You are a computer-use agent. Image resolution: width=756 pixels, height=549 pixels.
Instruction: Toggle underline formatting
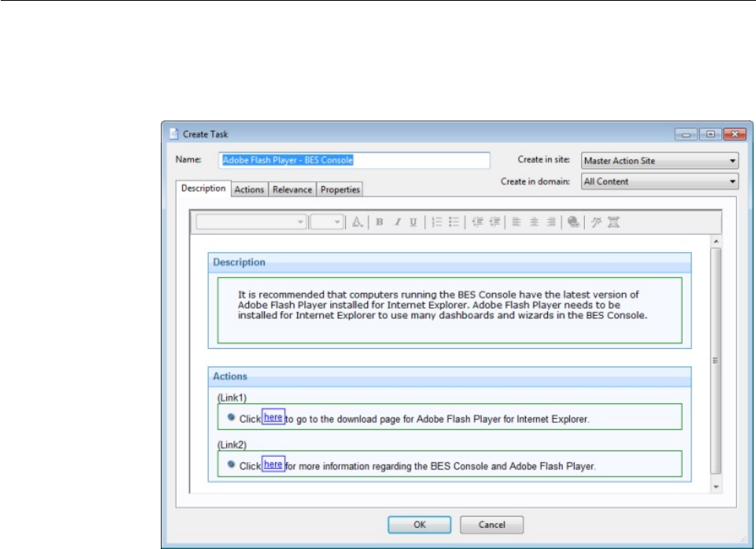click(x=413, y=222)
